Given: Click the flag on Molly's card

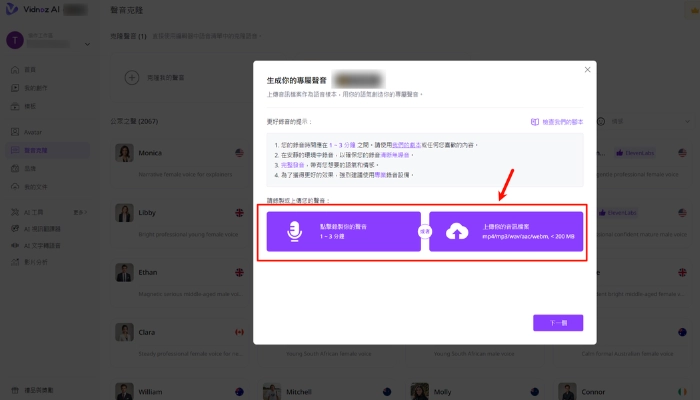Looking at the screenshot, I should (535, 392).
